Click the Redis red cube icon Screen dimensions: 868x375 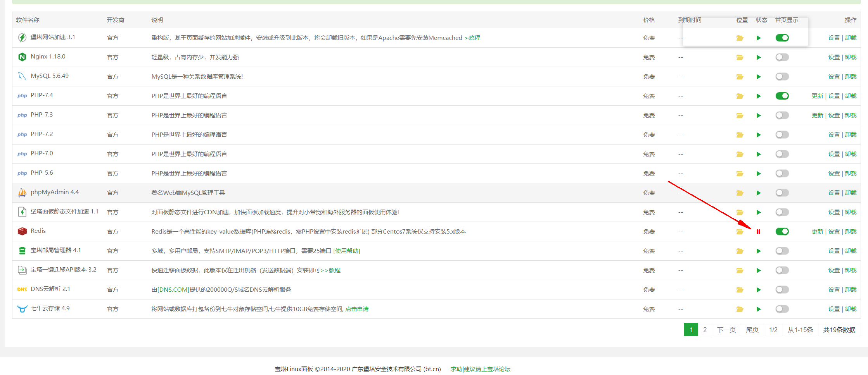pos(22,231)
